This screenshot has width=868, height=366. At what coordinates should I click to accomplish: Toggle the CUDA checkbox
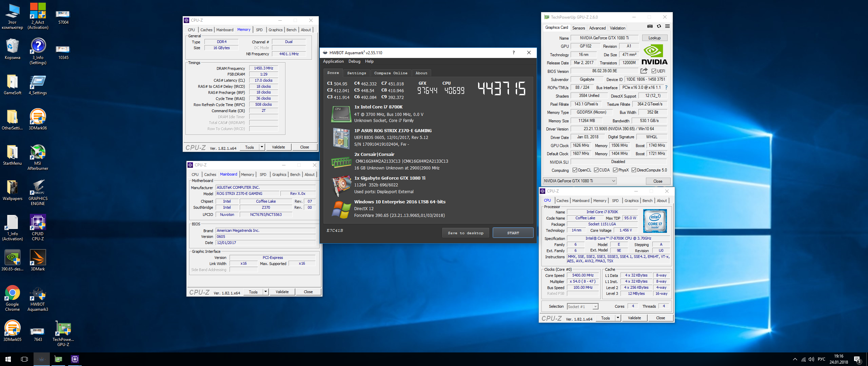click(596, 170)
